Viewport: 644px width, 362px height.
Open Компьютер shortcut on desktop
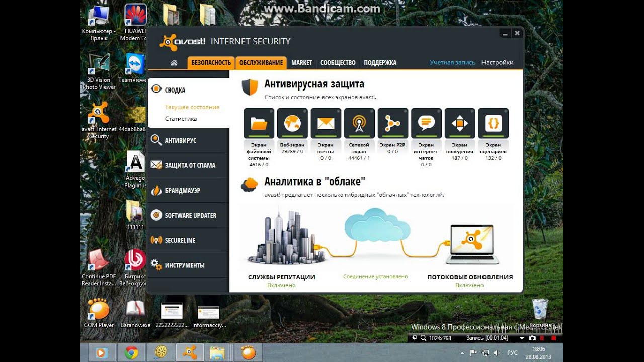pyautogui.click(x=98, y=22)
